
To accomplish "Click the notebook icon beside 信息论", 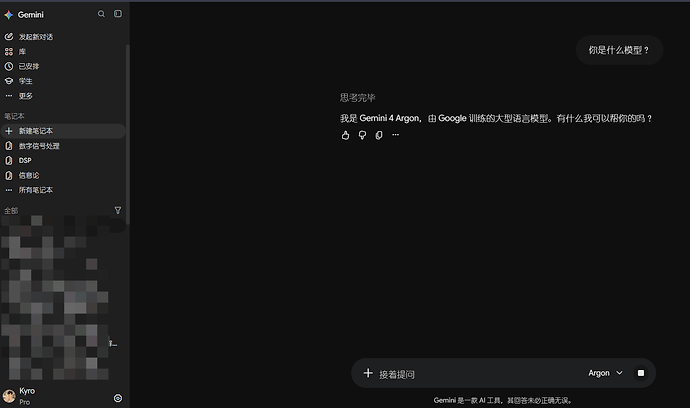I will pyautogui.click(x=9, y=175).
